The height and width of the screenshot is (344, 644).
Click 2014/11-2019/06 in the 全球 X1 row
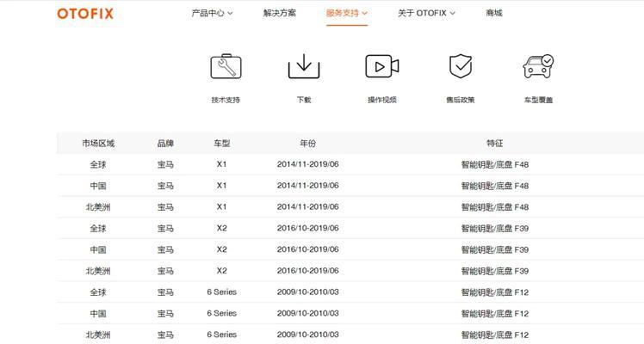[308, 164]
